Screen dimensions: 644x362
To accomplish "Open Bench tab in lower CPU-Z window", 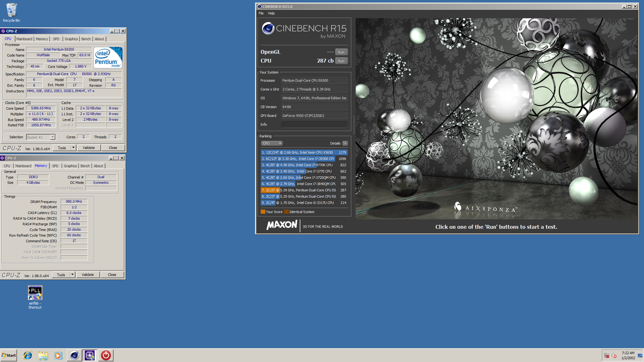I will 85,166.
